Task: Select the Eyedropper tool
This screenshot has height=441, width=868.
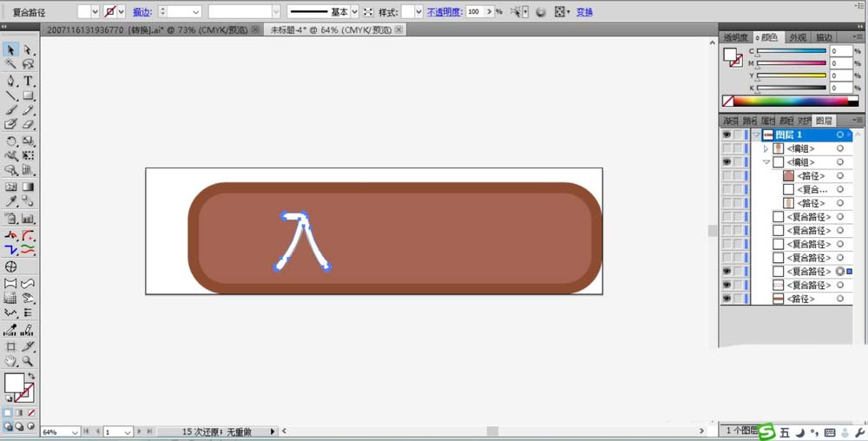Action: coord(10,202)
